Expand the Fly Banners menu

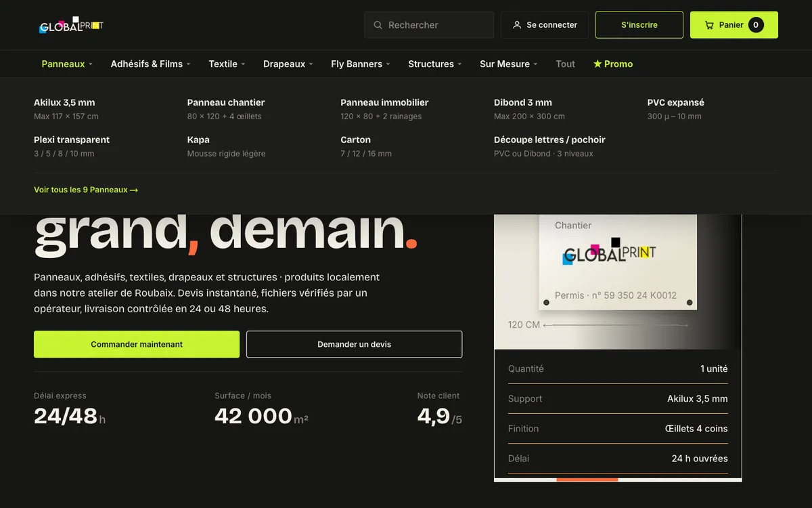click(x=361, y=64)
